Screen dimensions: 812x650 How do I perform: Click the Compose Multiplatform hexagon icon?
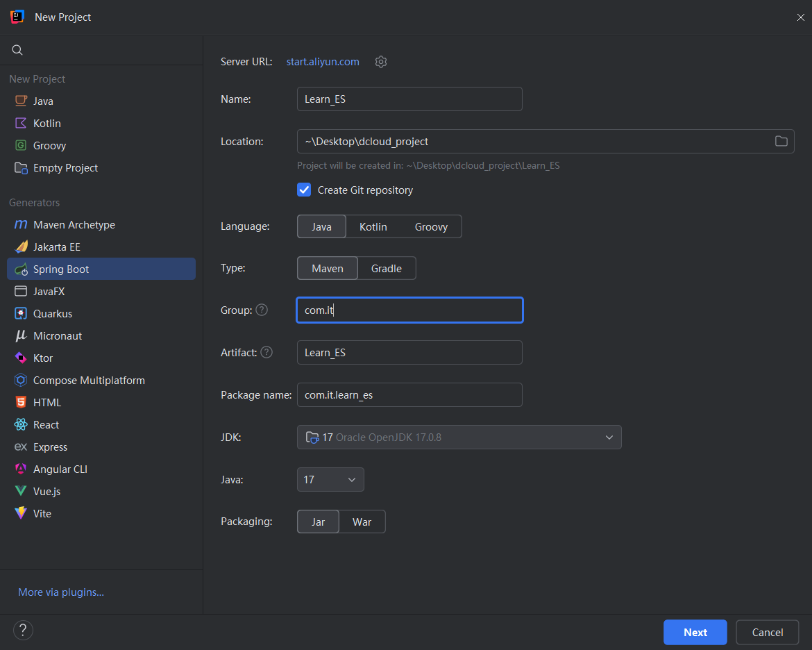[21, 380]
